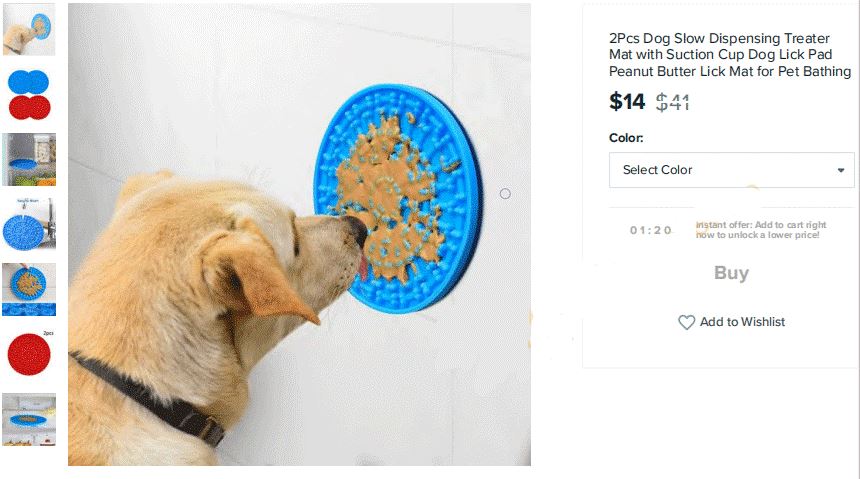Open the last thumbnail in the gallery
860x479 pixels.
[x=29, y=419]
